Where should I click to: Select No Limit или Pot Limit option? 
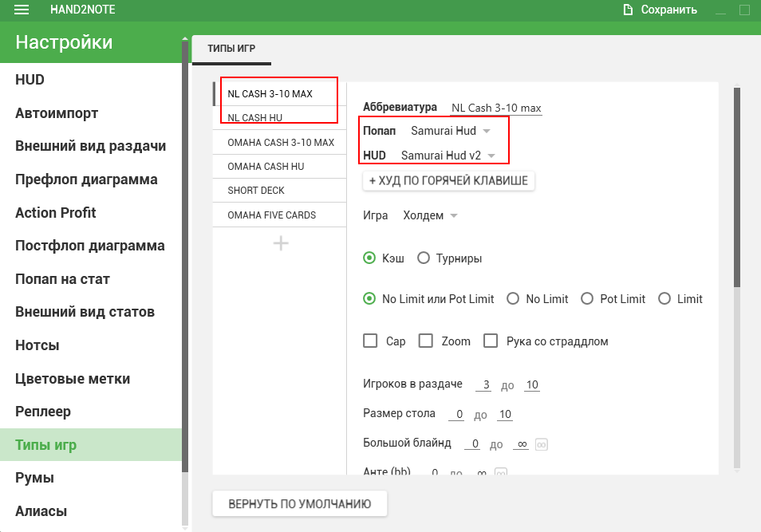369,298
